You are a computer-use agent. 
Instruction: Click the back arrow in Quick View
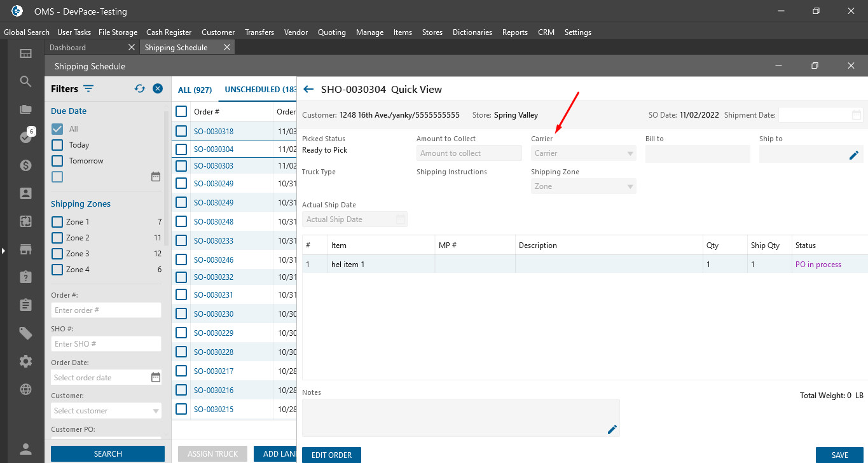tap(309, 90)
